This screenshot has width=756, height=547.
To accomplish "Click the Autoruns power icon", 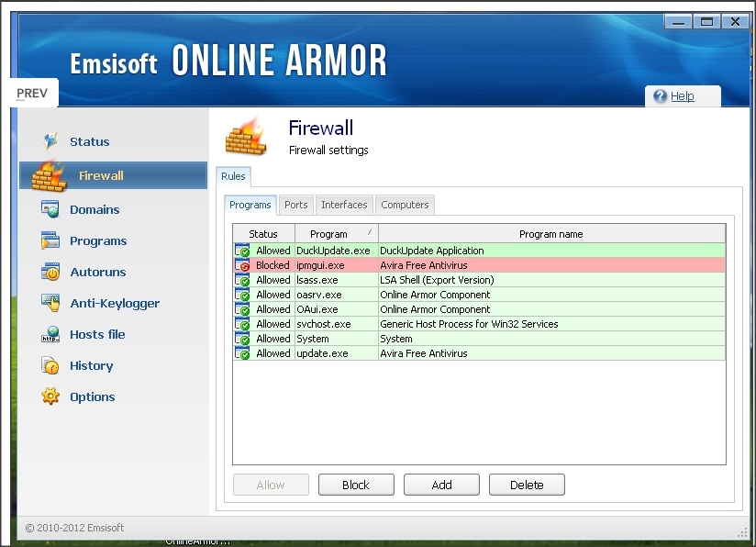I will coord(50,272).
